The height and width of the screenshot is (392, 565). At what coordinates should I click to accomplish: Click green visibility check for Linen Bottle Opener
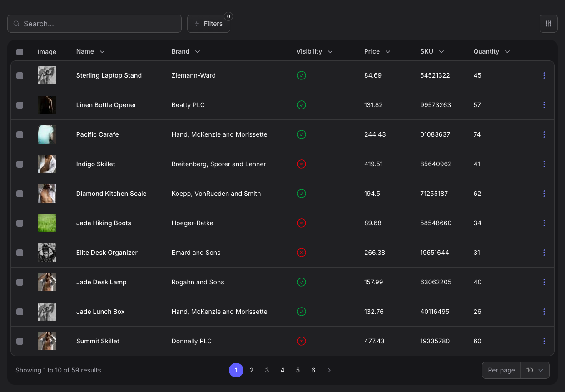coord(302,105)
